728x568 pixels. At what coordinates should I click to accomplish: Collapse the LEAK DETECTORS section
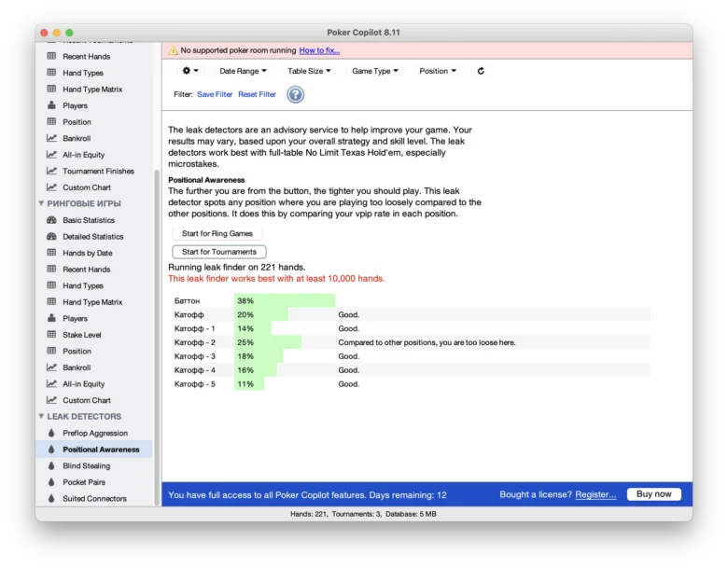click(41, 416)
